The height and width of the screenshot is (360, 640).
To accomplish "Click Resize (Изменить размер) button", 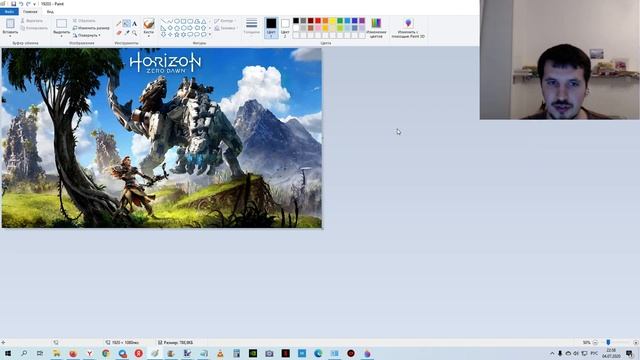I will pyautogui.click(x=91, y=28).
